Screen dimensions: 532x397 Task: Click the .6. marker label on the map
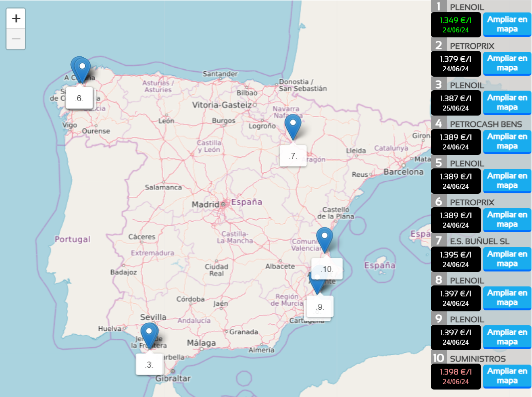pos(79,98)
